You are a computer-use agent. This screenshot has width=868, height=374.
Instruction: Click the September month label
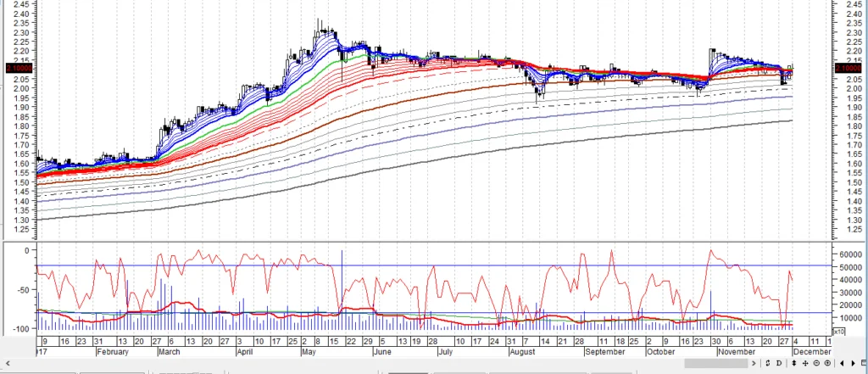point(605,352)
